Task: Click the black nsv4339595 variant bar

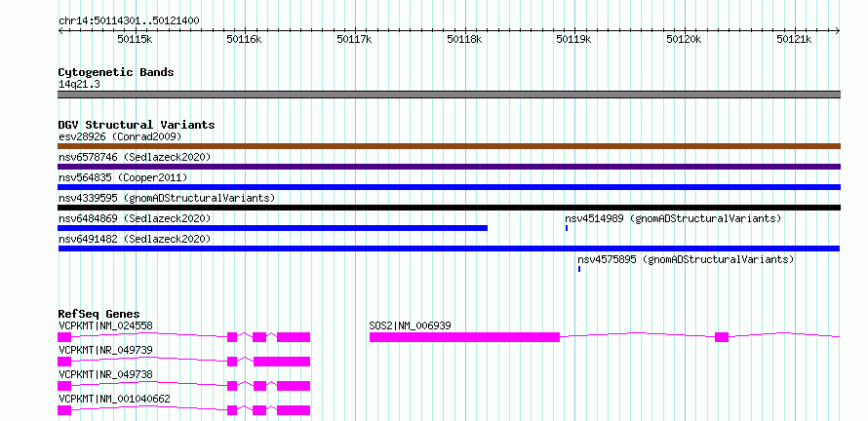Action: 449,208
